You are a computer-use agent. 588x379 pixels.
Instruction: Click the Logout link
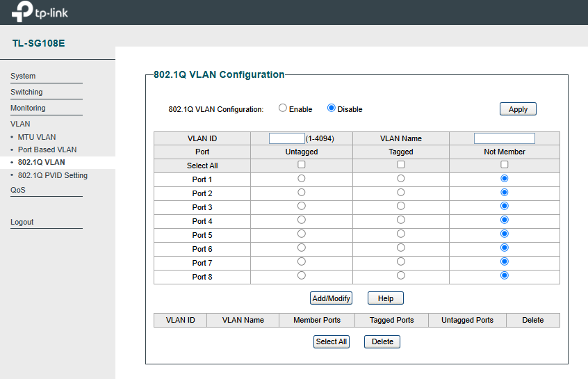point(22,222)
